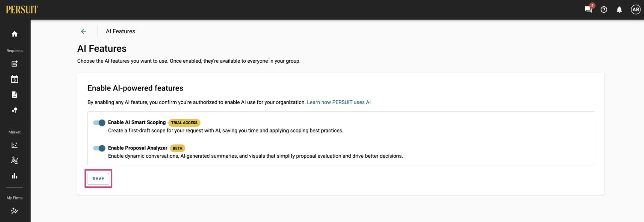Click the large AI Features page title
The image size is (644, 222).
click(102, 48)
